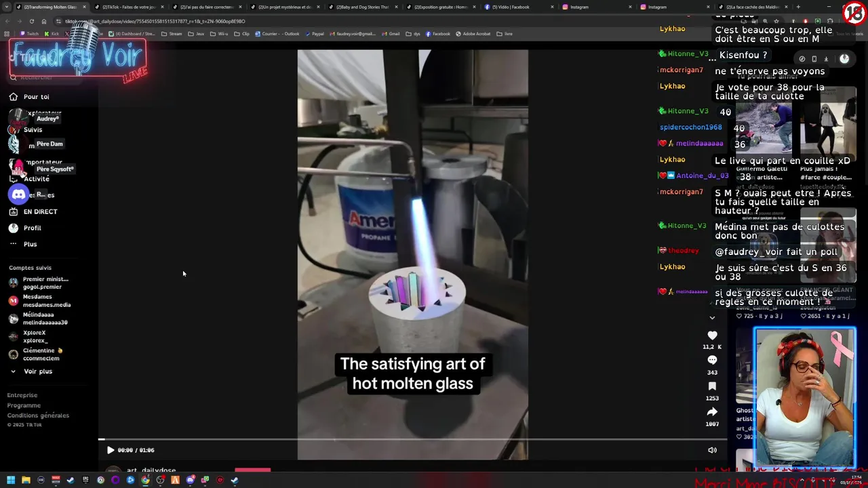Screen dimensions: 868x488
Task: Open the Suivis section
Action: [33, 129]
